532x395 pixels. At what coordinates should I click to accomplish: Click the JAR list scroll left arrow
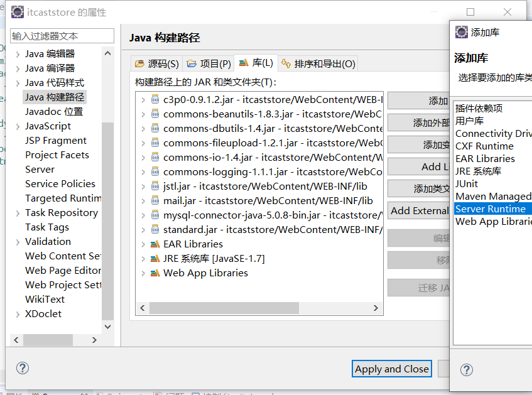[143, 308]
